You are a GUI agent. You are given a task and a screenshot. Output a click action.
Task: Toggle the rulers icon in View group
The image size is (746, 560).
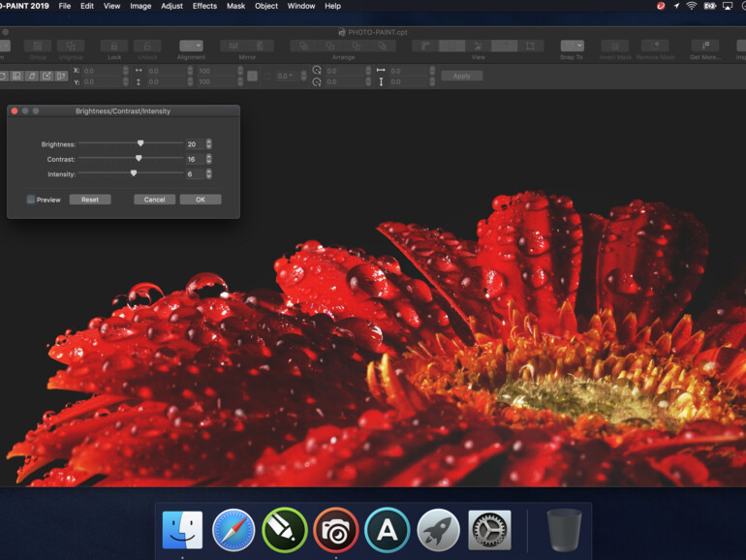point(425,46)
